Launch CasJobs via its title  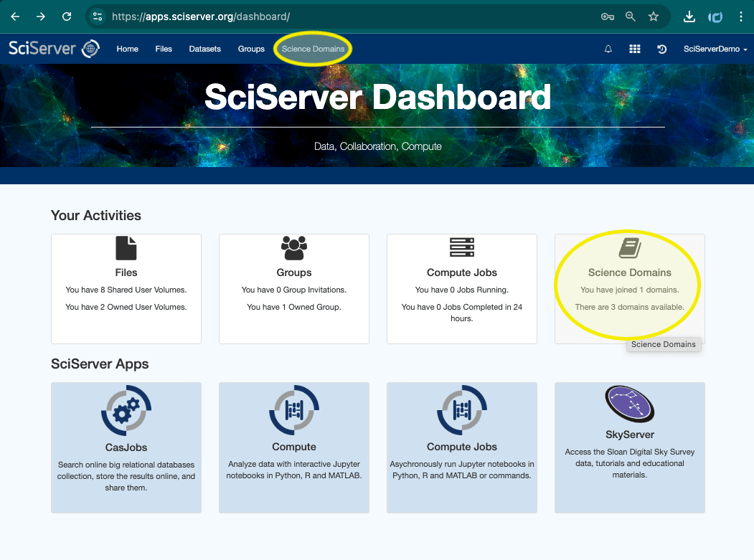(x=126, y=447)
